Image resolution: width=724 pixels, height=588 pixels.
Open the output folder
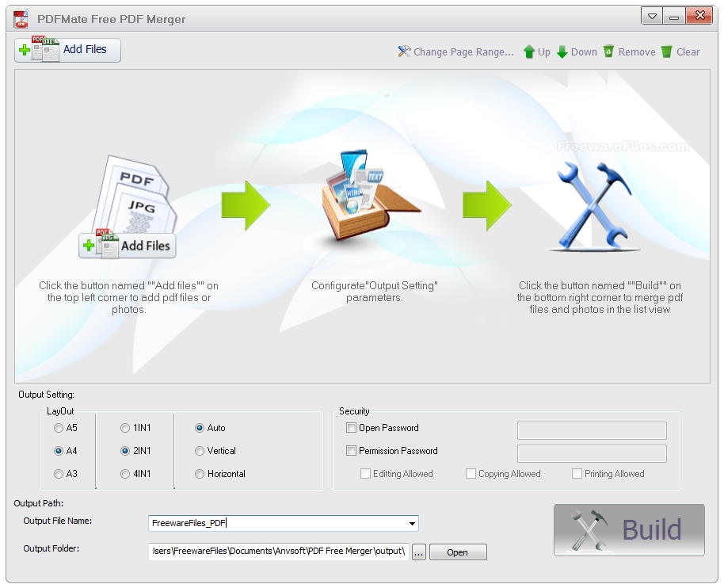[x=458, y=552]
